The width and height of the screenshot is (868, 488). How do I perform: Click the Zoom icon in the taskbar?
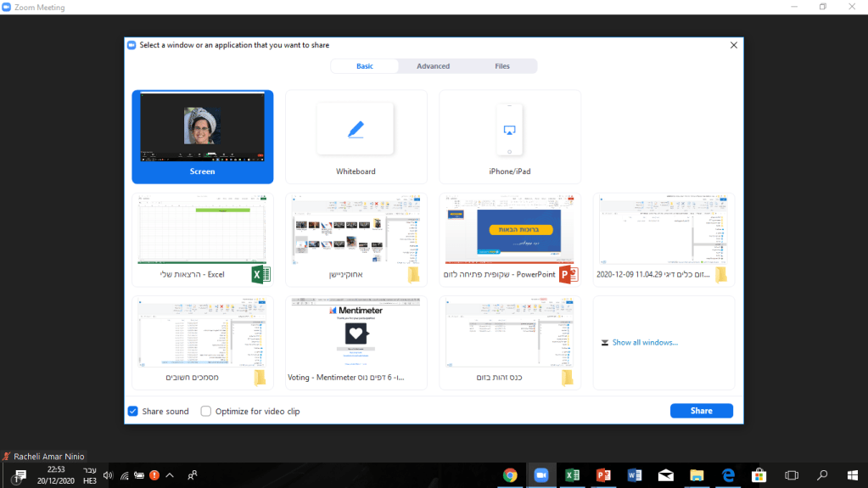point(540,475)
